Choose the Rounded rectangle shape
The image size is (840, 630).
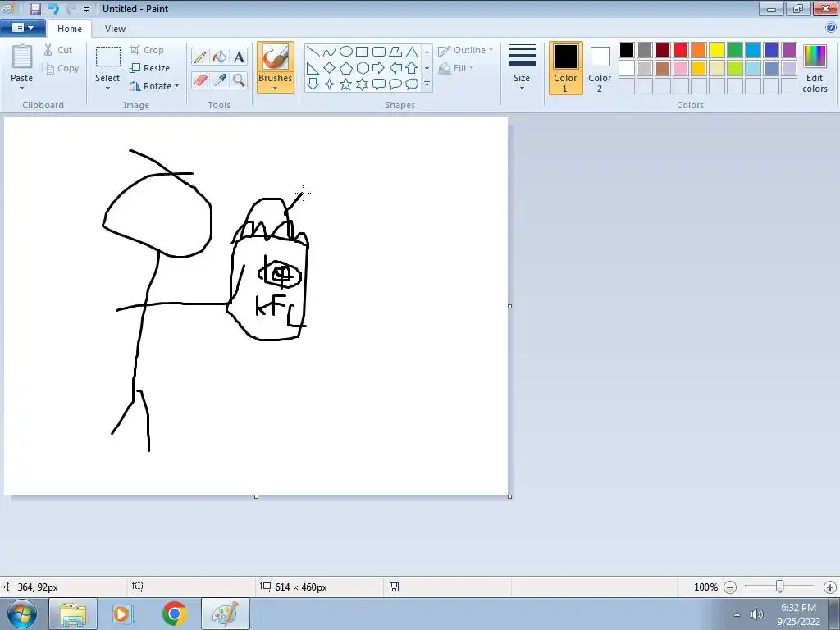[x=379, y=52]
